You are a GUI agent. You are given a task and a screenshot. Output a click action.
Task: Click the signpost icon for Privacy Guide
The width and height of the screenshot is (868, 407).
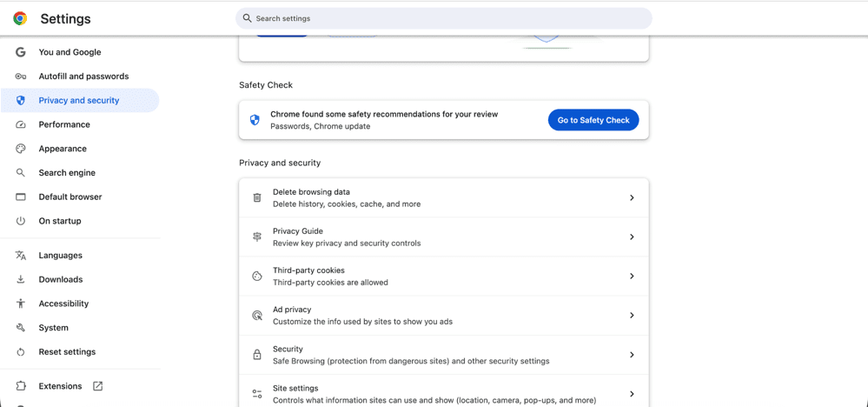click(x=257, y=237)
